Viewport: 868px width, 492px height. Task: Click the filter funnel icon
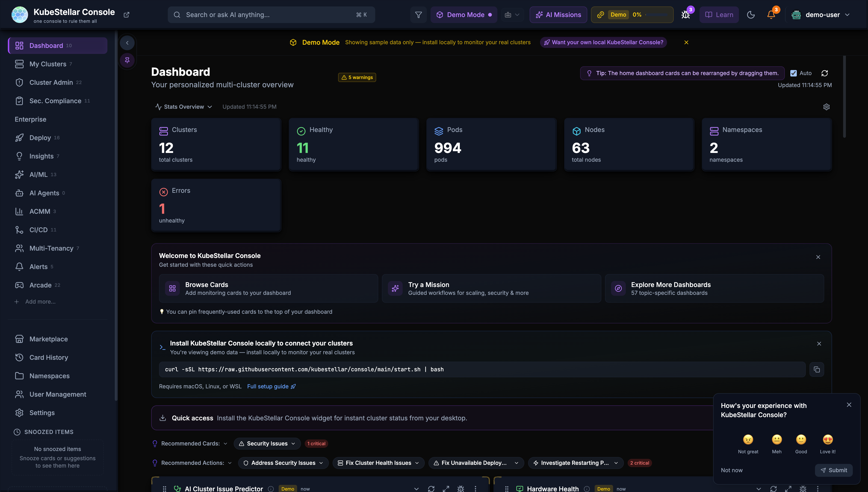pyautogui.click(x=418, y=15)
